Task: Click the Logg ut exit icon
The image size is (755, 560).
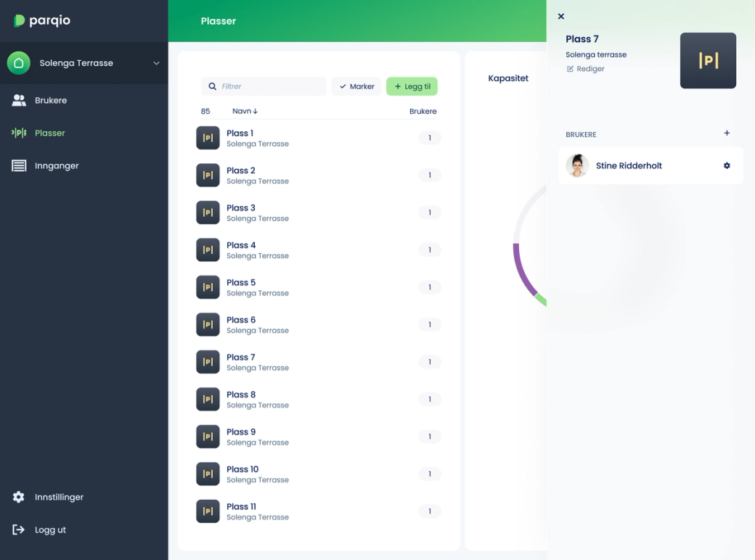Action: tap(18, 530)
